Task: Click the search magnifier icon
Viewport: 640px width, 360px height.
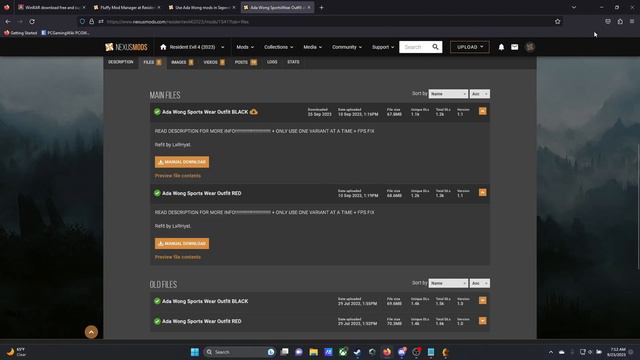Action: [436, 47]
